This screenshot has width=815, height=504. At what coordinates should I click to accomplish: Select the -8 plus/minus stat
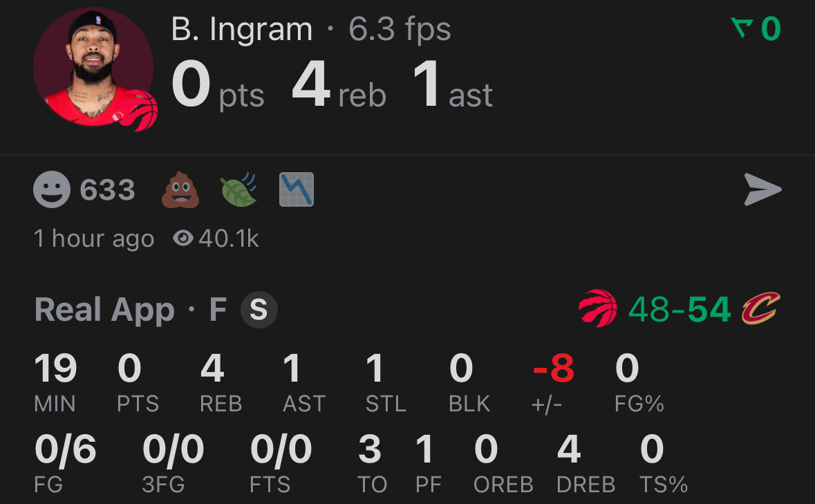coord(553,380)
